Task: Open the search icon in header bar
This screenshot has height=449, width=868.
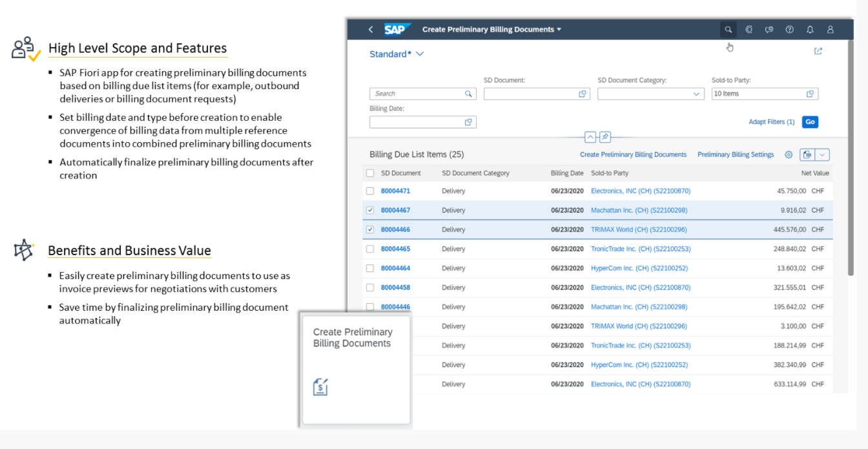Action: [728, 30]
